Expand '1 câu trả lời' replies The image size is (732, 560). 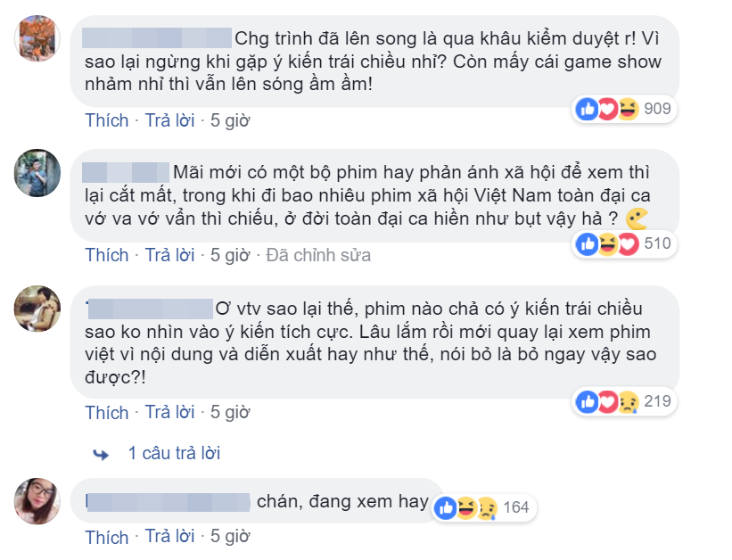[x=174, y=453]
